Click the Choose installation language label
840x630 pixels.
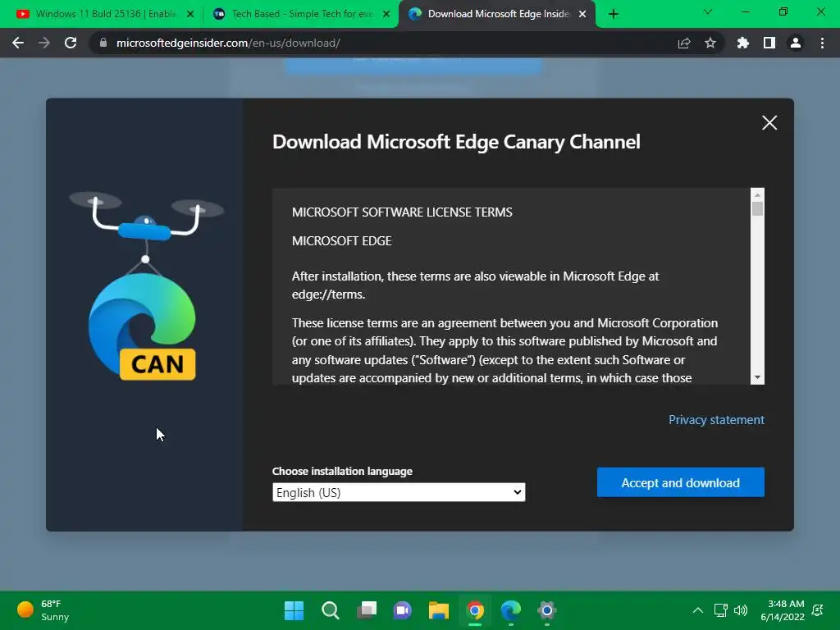coord(342,472)
